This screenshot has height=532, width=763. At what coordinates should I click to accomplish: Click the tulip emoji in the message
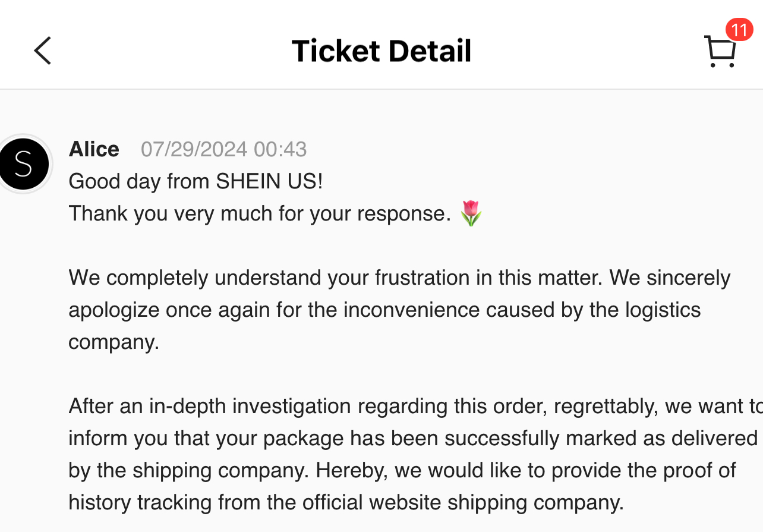[x=471, y=213]
